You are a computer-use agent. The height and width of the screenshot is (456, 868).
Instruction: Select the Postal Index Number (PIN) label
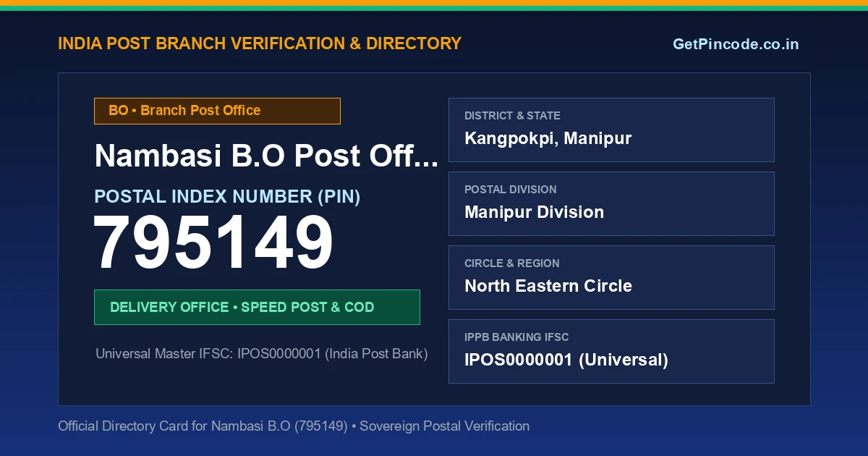(x=227, y=196)
